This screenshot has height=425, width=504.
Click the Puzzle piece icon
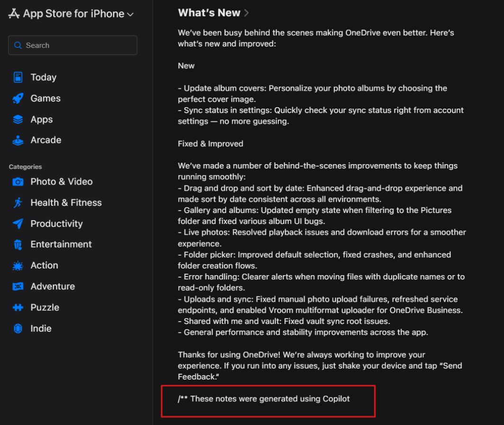tap(18, 307)
